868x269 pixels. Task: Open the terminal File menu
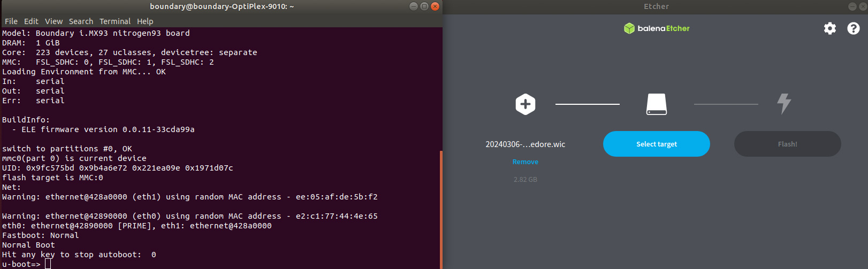11,21
